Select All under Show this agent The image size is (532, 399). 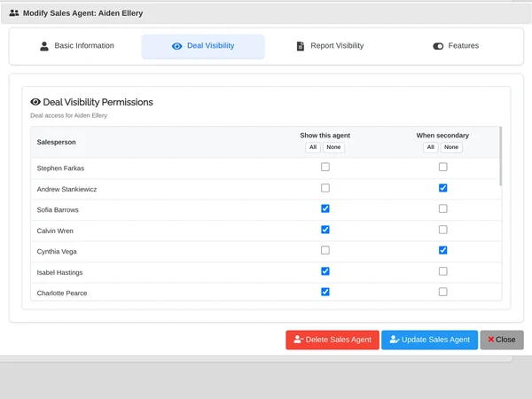tap(313, 147)
